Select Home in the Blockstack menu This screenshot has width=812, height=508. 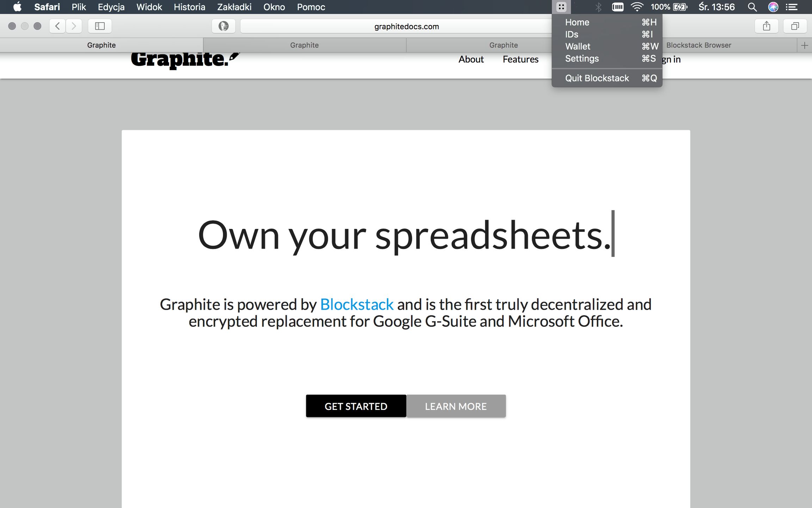click(x=577, y=22)
